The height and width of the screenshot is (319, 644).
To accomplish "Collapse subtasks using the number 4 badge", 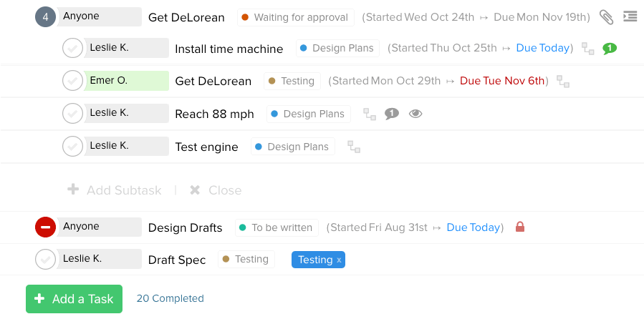I will click(x=45, y=17).
